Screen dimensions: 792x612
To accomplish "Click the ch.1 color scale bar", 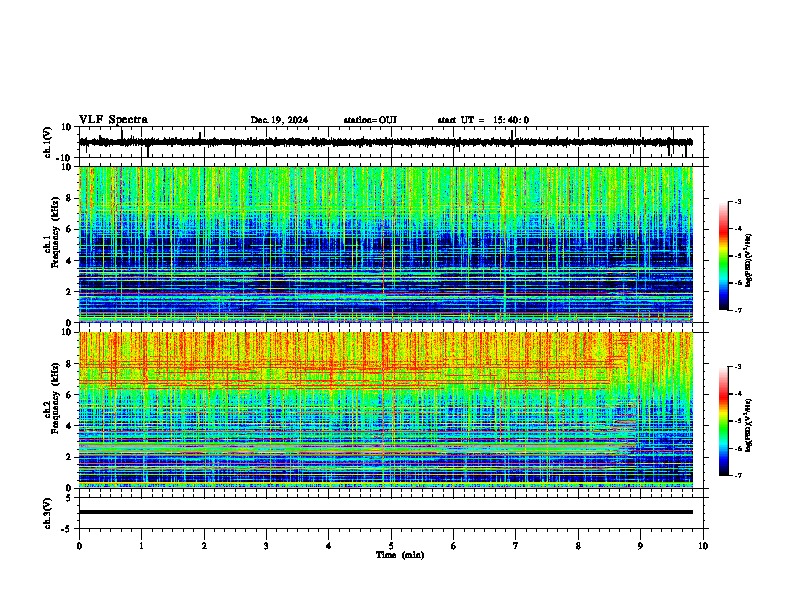I will (724, 256).
